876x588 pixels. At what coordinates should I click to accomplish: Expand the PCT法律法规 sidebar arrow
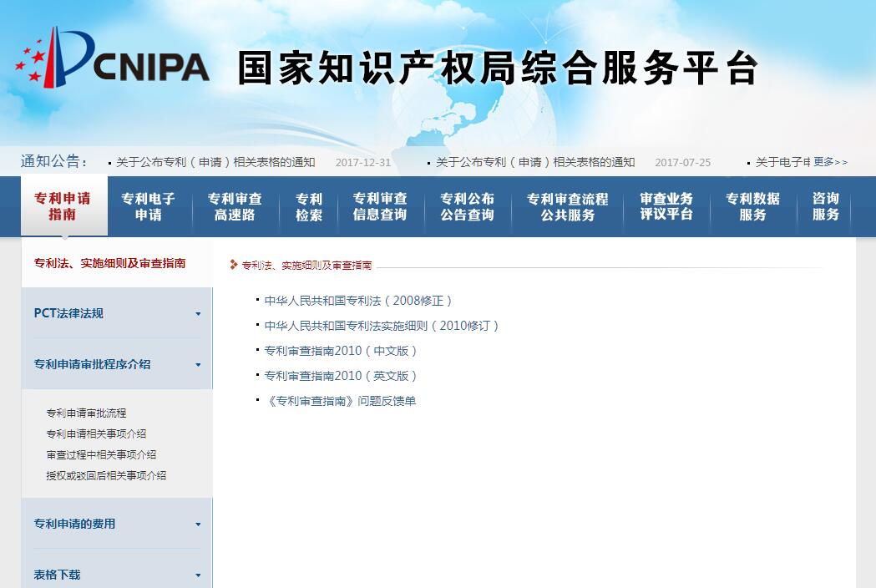point(198,314)
